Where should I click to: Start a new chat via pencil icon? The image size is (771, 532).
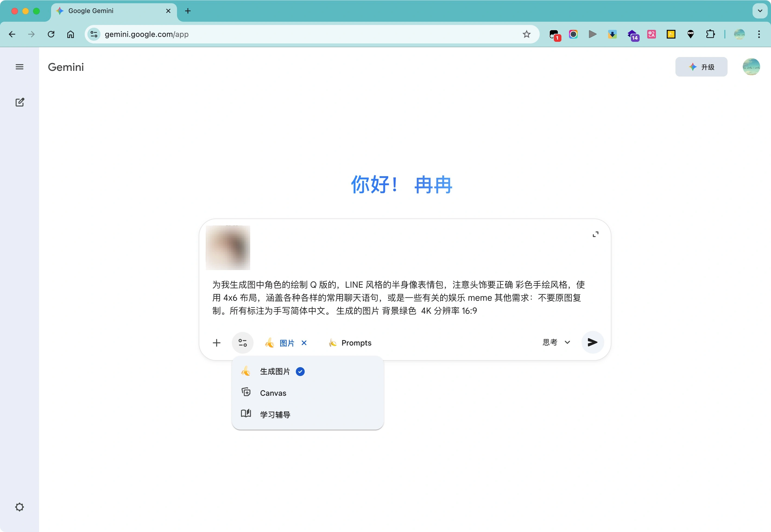(x=20, y=102)
